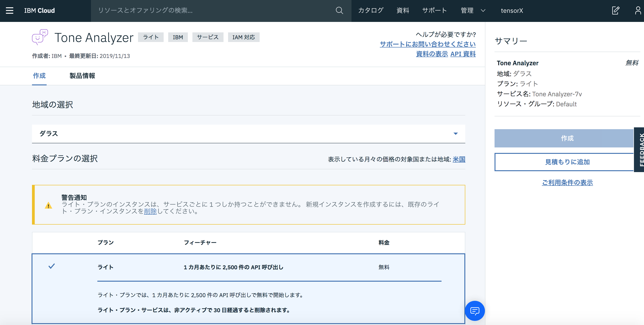This screenshot has height=325, width=644.
Task: Open the FEEDBACK side tab
Action: pyautogui.click(x=639, y=150)
